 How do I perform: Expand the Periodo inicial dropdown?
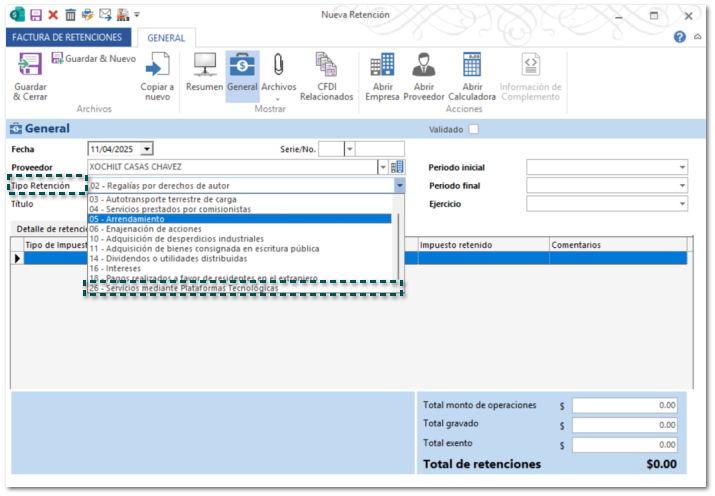click(x=682, y=167)
